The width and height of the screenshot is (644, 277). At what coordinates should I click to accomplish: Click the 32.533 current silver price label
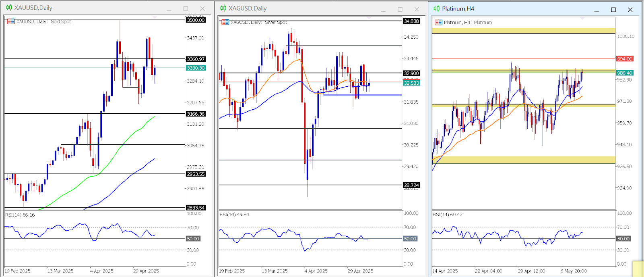tap(411, 83)
